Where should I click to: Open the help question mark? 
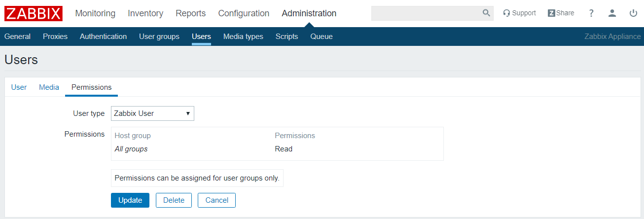point(591,13)
